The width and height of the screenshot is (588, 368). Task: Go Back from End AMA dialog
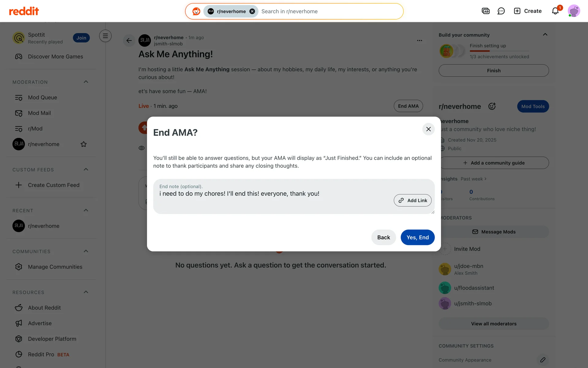tap(383, 237)
